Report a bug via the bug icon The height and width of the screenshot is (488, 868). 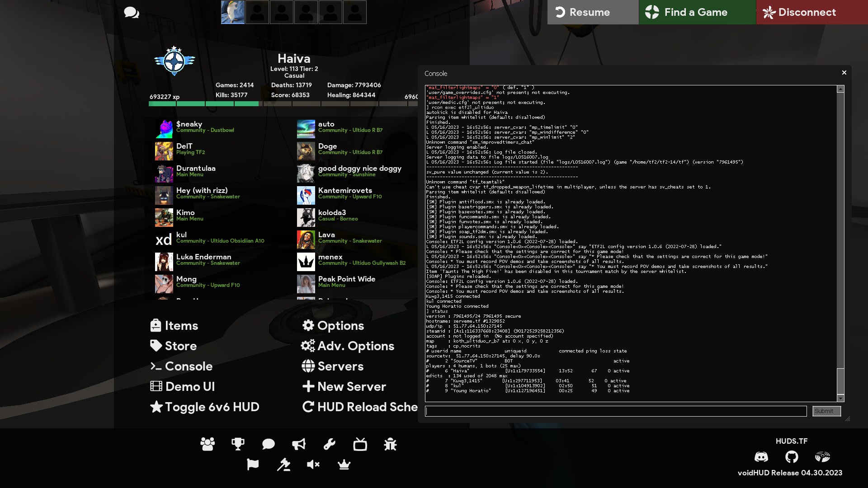390,444
